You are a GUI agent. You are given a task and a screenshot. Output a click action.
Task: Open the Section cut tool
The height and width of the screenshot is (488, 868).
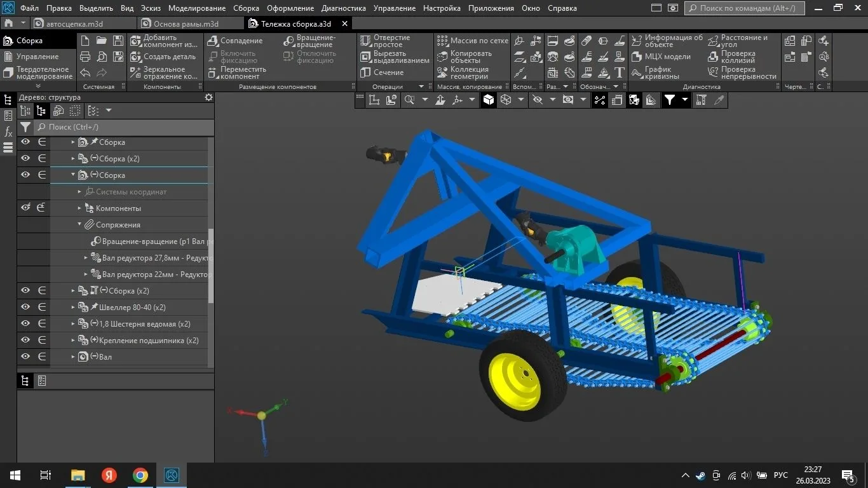click(365, 72)
